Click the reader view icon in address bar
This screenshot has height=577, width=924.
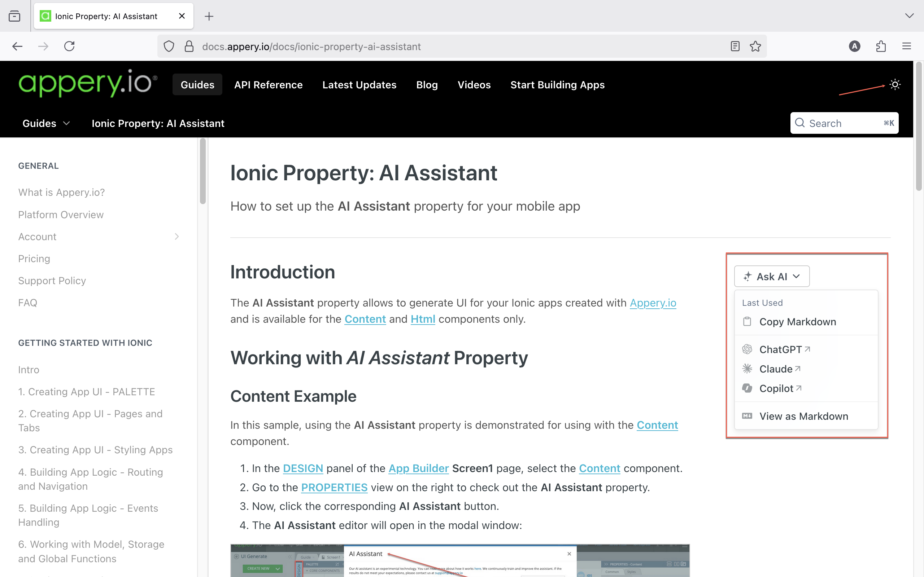(735, 47)
